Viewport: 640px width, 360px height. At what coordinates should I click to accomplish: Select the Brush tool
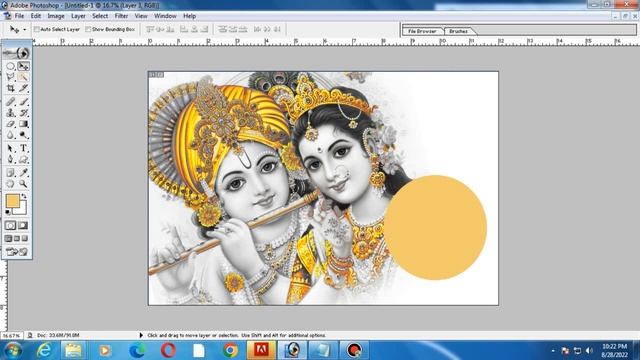[x=23, y=101]
